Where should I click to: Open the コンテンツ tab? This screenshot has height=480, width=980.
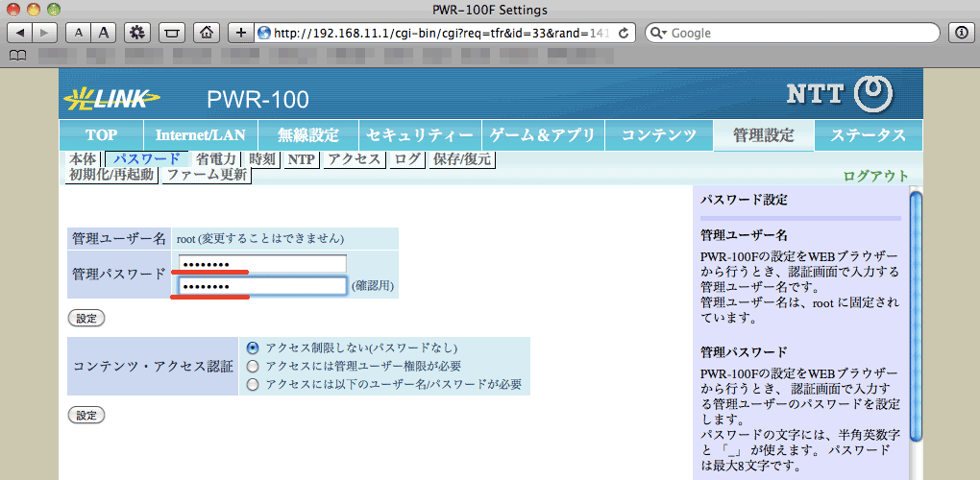(659, 135)
